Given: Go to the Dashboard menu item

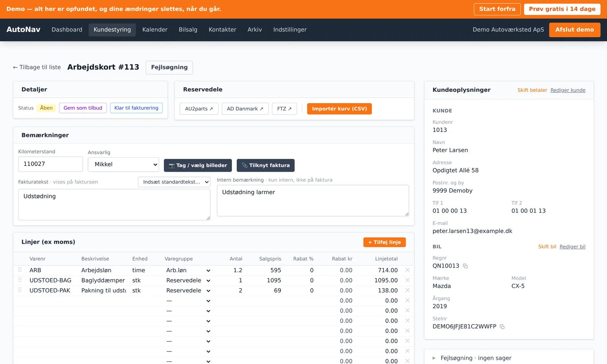Looking at the screenshot, I should 67,30.
